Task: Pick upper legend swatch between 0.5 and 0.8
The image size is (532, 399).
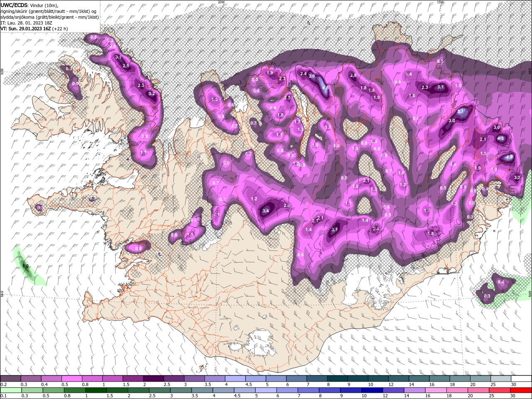Action: click(x=71, y=379)
